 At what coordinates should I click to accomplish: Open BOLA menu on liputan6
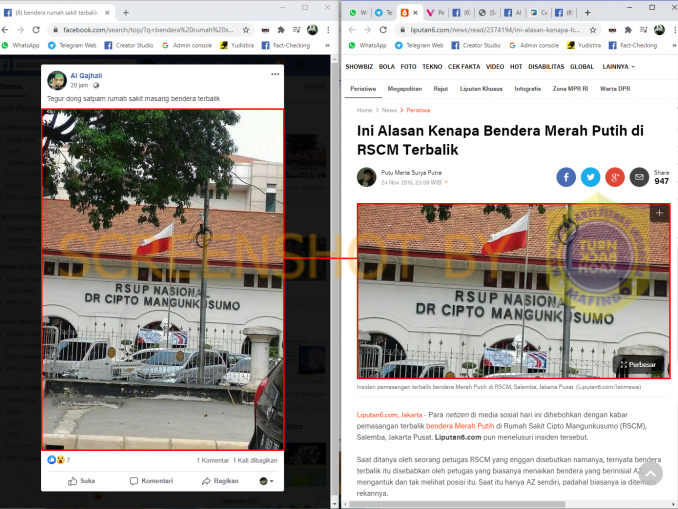(x=387, y=67)
